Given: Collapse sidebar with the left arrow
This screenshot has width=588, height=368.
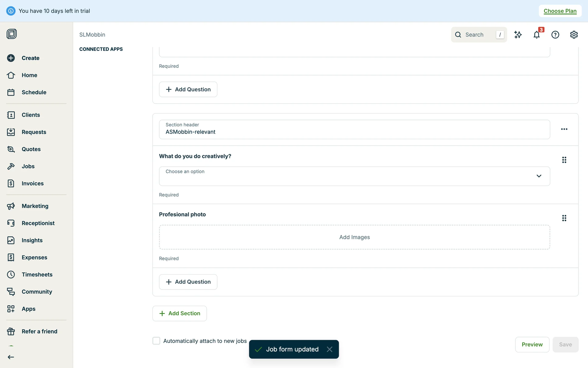Looking at the screenshot, I should [x=11, y=357].
